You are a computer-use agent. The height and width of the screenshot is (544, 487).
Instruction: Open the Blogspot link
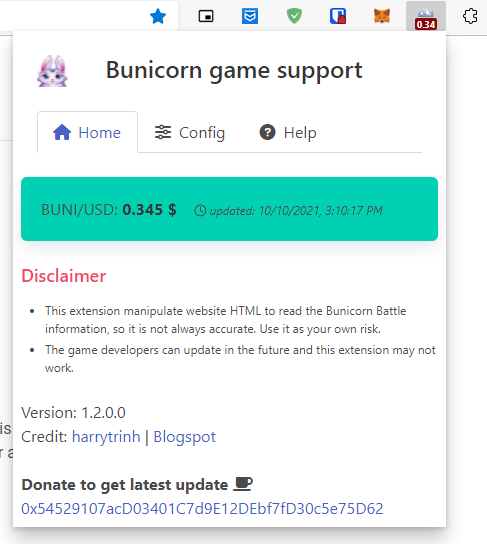[x=185, y=437]
